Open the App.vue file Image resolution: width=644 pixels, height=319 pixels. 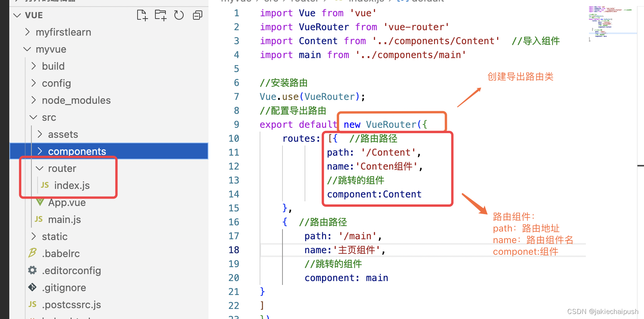point(67,202)
